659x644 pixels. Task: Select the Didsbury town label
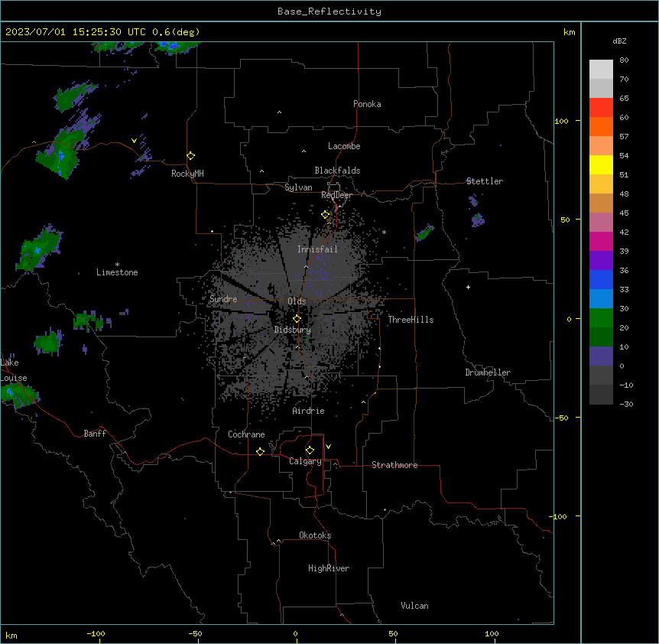(x=293, y=330)
